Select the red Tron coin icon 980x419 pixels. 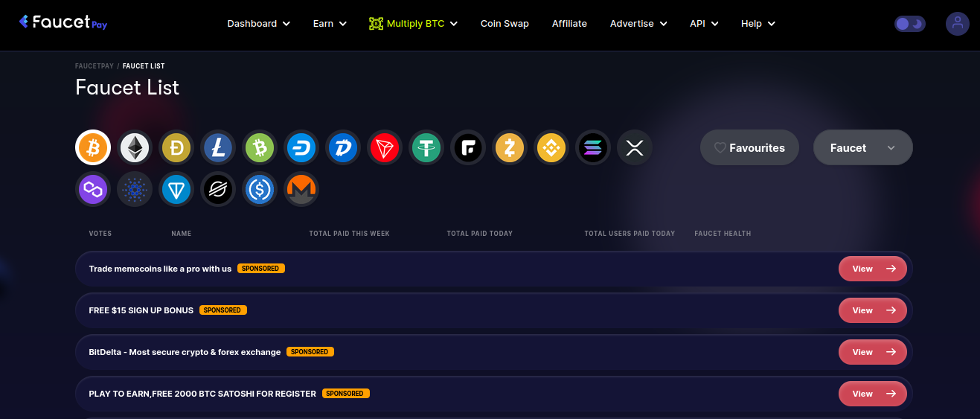[x=385, y=147]
